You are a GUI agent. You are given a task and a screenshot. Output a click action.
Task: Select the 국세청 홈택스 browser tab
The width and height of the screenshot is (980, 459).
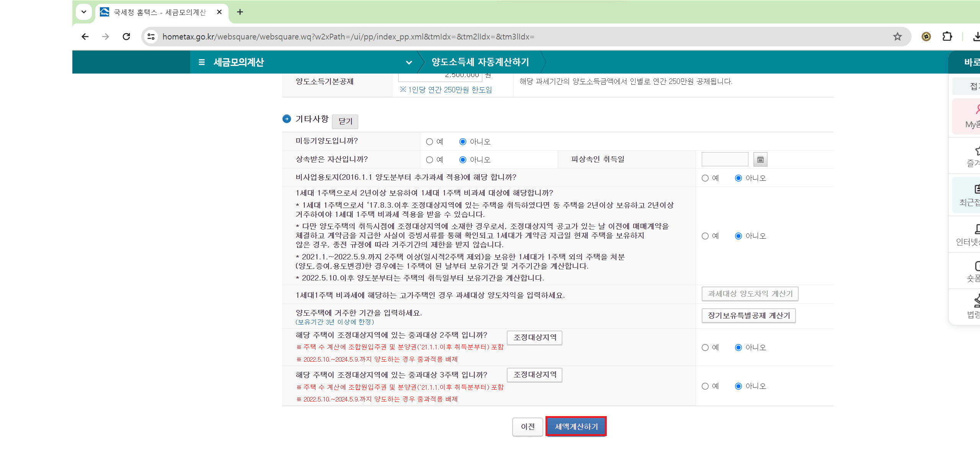(160, 12)
